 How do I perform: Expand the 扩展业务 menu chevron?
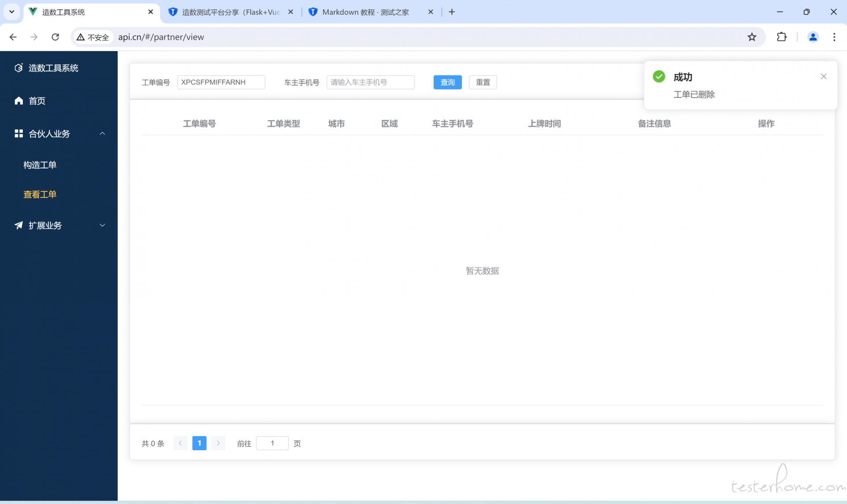coord(102,225)
